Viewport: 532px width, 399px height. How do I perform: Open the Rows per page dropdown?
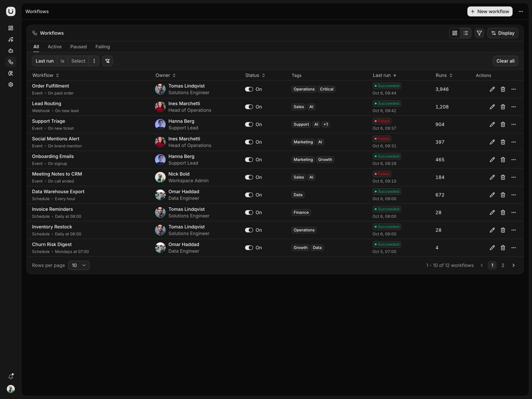(x=79, y=266)
